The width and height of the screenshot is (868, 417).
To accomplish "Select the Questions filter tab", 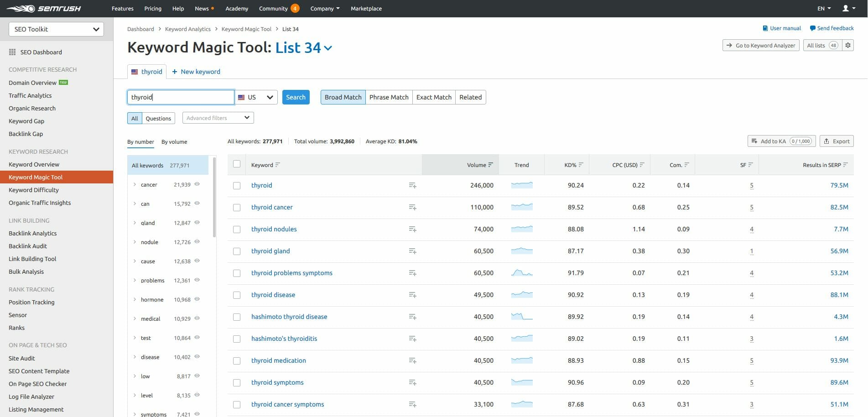I will [x=158, y=118].
